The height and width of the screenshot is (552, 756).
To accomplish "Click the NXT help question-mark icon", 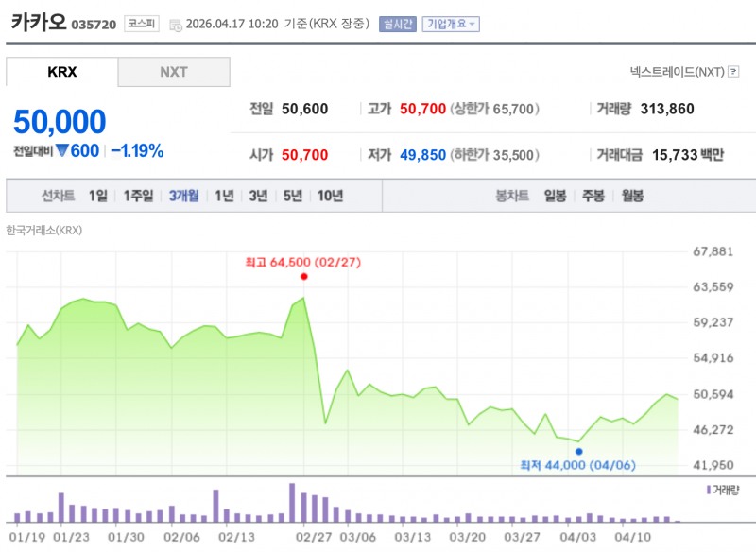I will (x=733, y=72).
